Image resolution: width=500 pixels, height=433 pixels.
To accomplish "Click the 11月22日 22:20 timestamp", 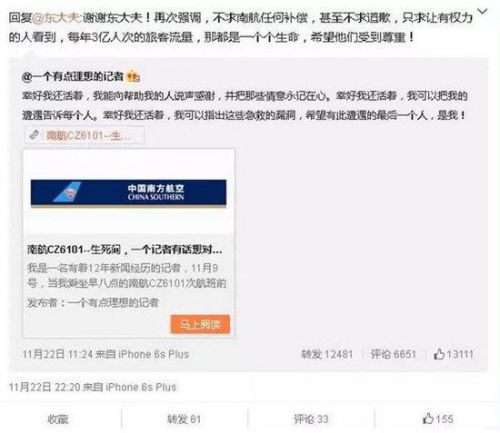I will point(45,387).
